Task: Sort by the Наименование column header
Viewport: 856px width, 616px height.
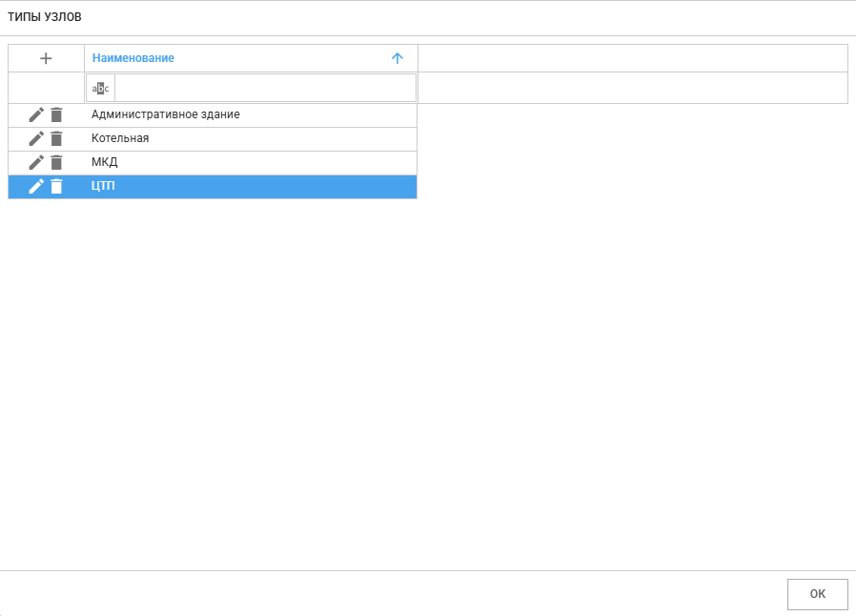Action: (x=133, y=58)
